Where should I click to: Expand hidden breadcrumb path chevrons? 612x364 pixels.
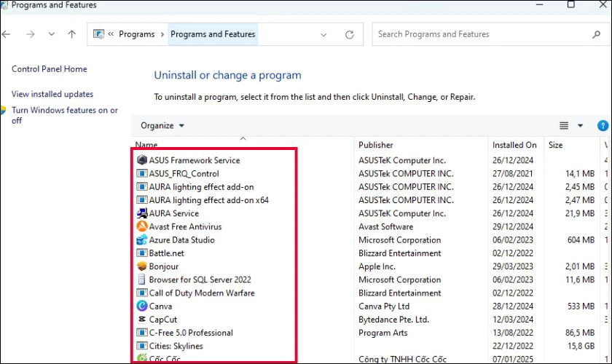point(111,34)
